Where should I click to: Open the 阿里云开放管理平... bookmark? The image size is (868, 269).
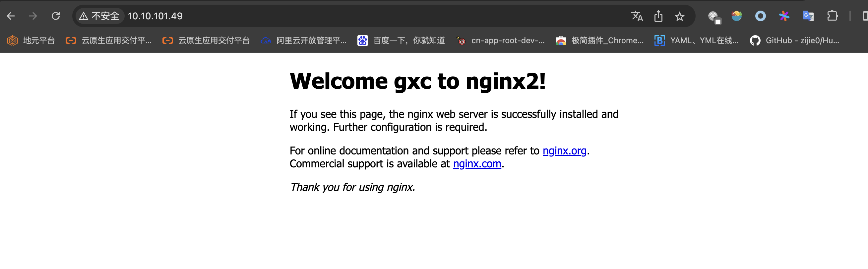point(304,41)
